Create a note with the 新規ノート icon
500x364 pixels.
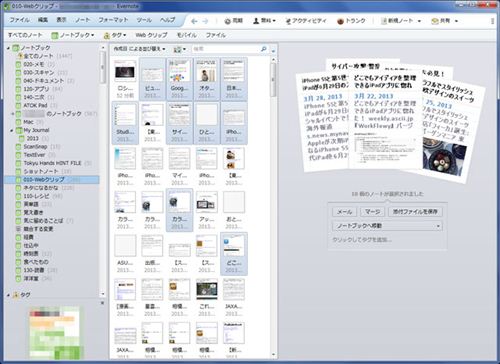coord(384,21)
